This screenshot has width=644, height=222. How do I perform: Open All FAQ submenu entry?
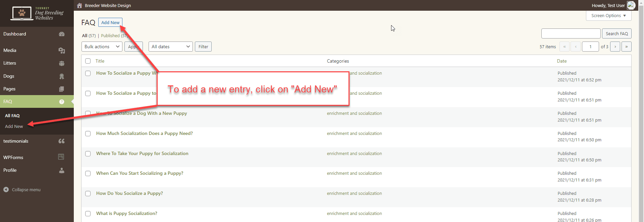pyautogui.click(x=12, y=116)
